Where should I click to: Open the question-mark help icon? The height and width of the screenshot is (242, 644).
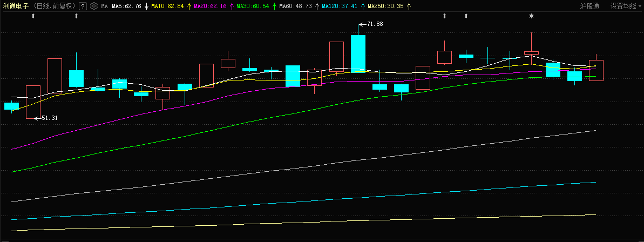click(83, 6)
